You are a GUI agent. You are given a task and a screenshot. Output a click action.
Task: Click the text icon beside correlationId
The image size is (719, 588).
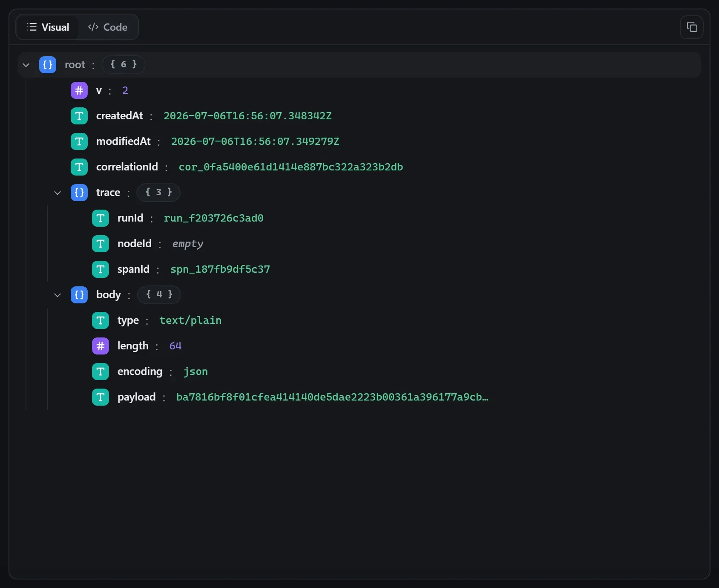[x=79, y=167]
